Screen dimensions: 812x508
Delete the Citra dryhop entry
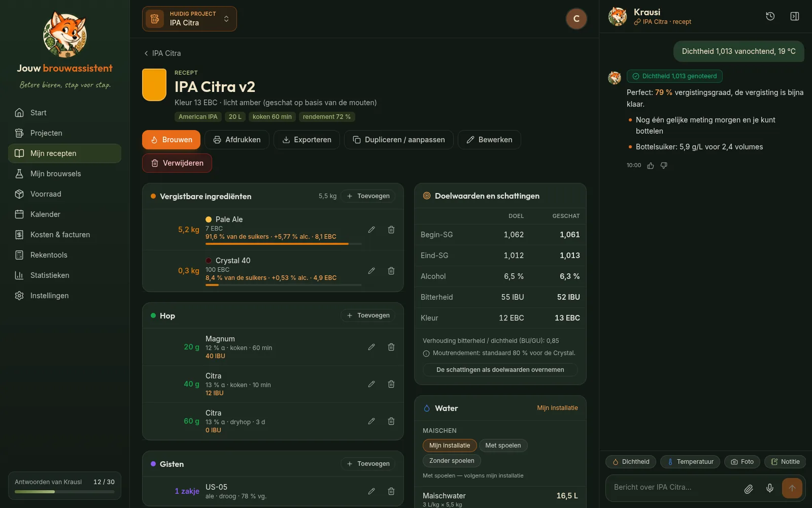click(x=391, y=421)
